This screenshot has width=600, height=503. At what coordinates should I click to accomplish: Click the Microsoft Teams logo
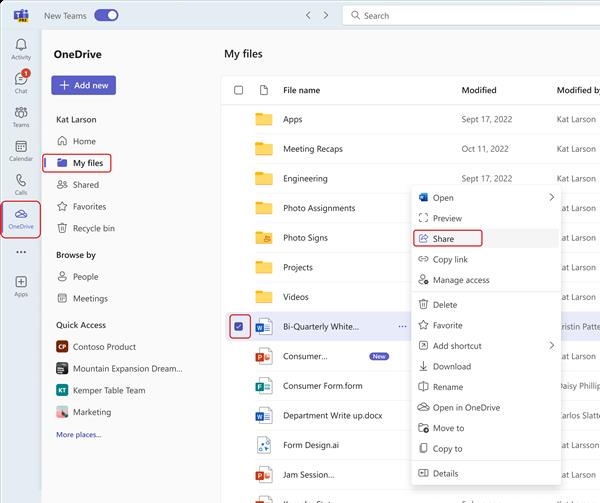coord(21,16)
